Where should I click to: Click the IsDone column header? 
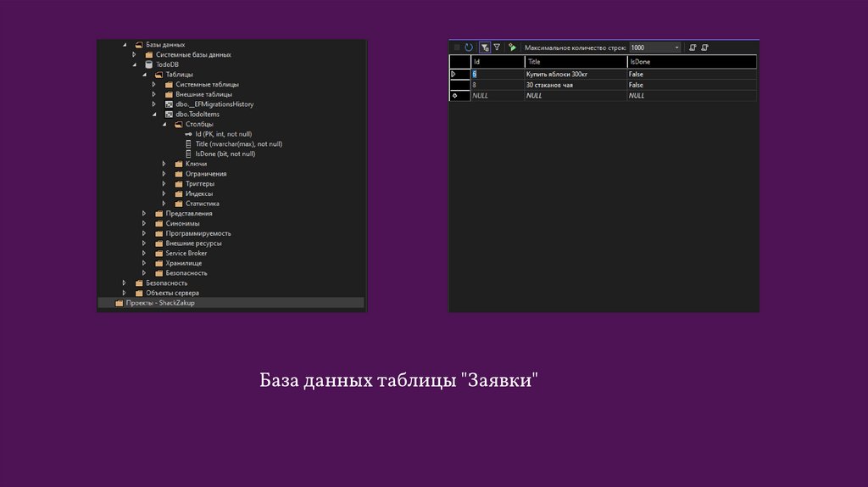[692, 61]
